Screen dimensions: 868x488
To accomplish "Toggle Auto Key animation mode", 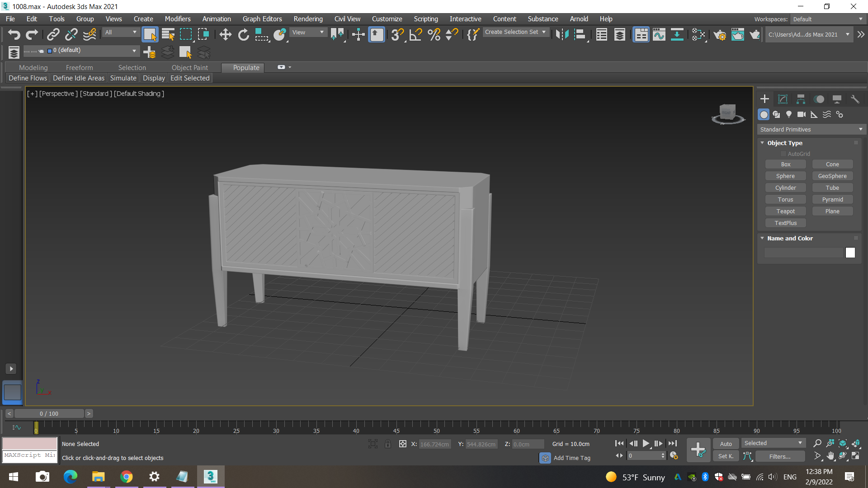I will (726, 444).
